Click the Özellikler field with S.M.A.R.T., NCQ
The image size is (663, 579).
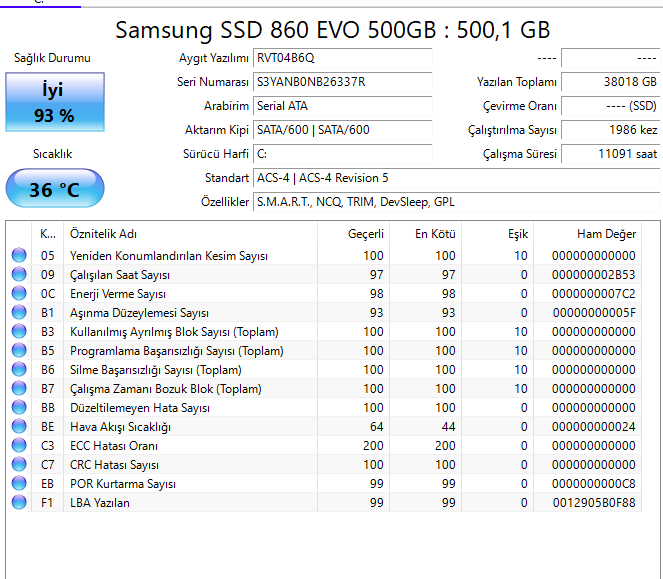[457, 202]
